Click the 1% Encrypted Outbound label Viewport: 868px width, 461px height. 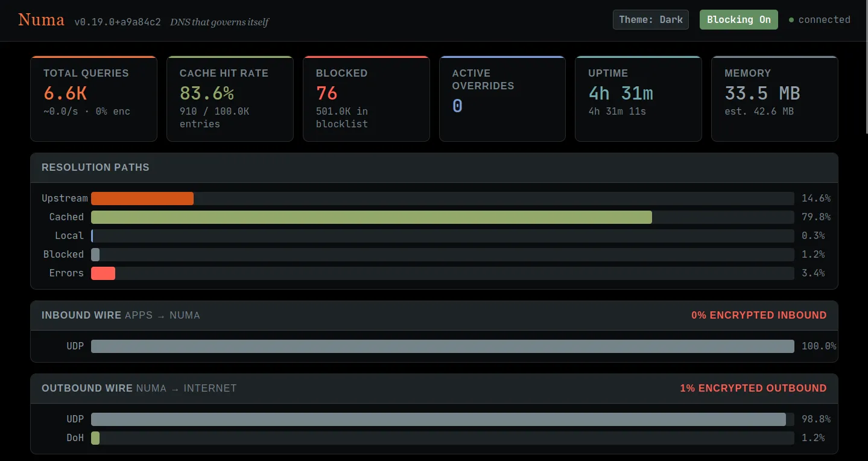753,389
